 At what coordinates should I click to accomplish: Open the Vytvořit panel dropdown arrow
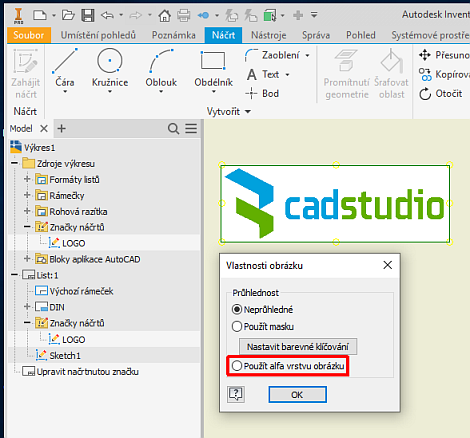coord(248,111)
